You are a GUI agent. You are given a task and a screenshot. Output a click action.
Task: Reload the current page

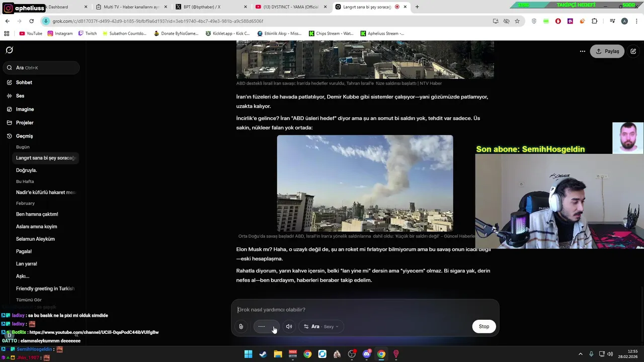coord(31,21)
